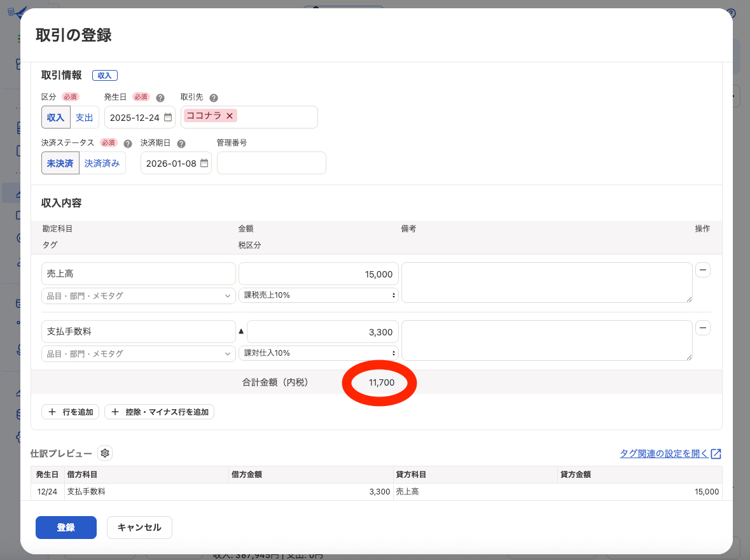Click the help icon beside 取引先 label

point(214,98)
